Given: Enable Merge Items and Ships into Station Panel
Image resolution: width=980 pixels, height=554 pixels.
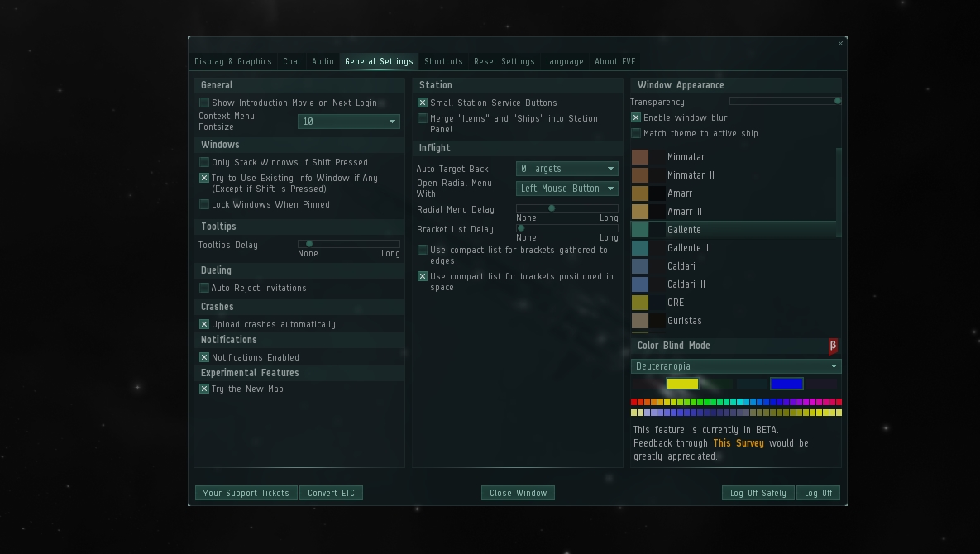Looking at the screenshot, I should 423,119.
